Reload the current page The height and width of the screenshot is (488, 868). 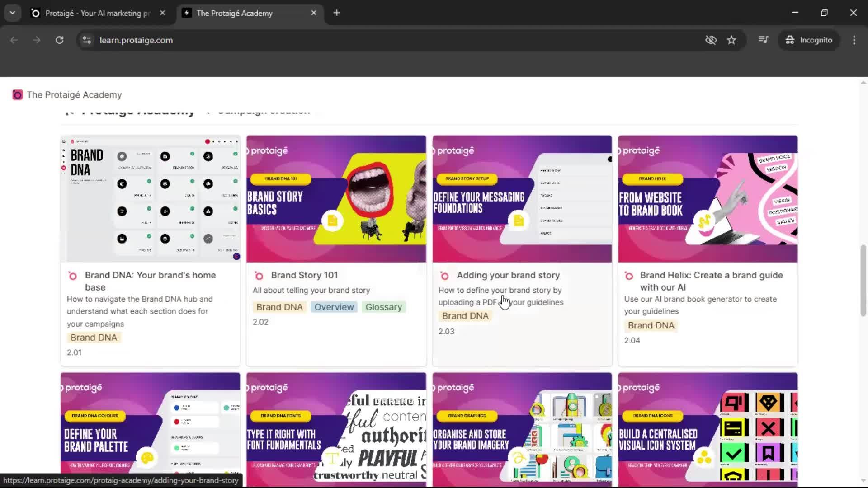tap(59, 40)
